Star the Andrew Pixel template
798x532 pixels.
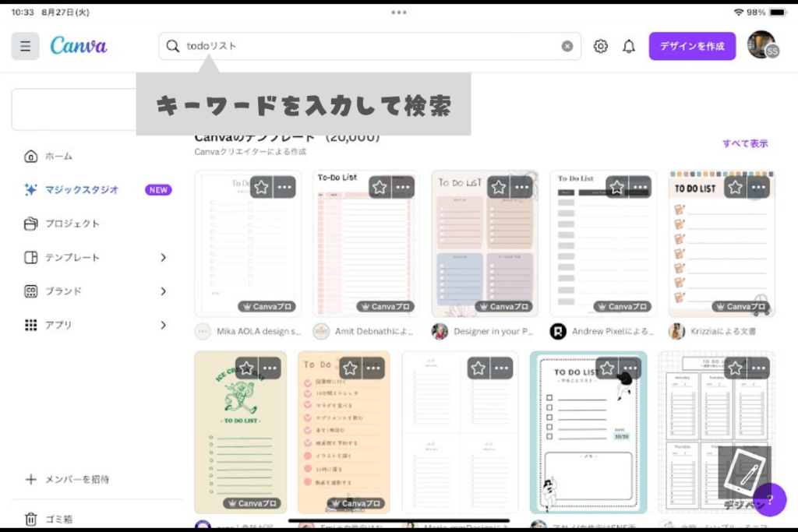(617, 187)
